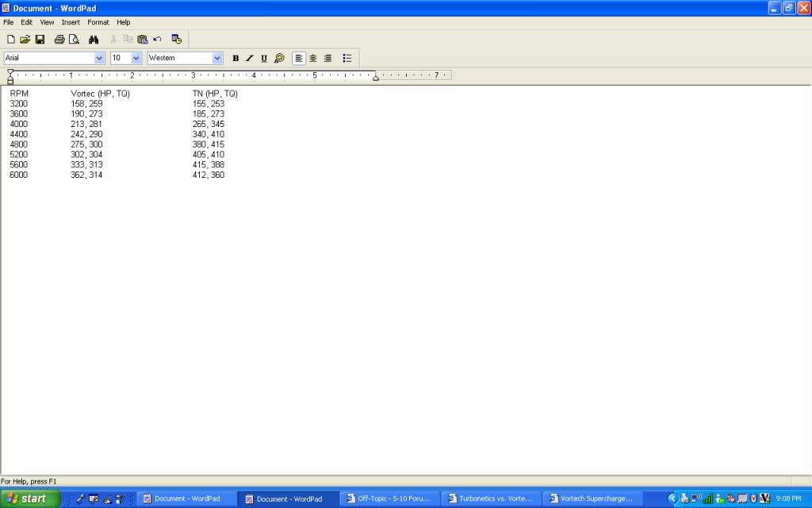
Task: Paste using the clipboard icon
Action: [143, 40]
